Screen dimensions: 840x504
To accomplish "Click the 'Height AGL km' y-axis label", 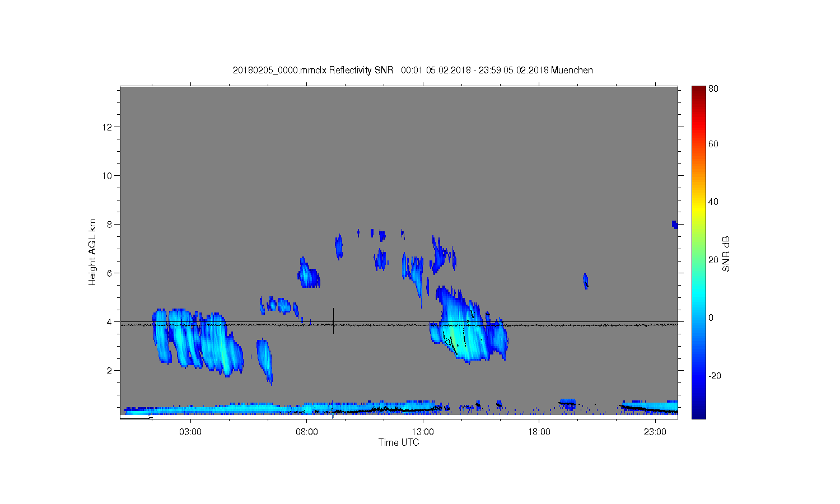I will [92, 252].
